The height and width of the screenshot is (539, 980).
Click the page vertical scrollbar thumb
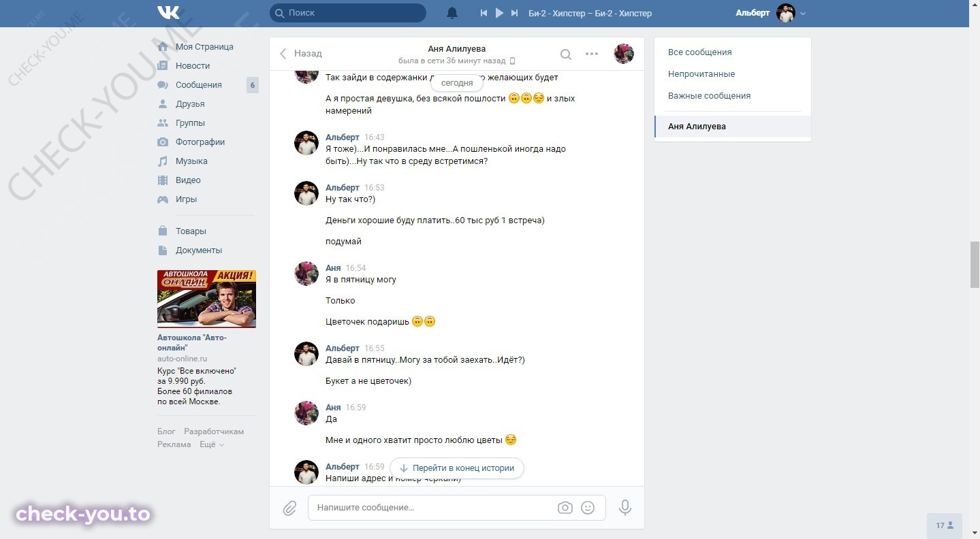tap(975, 264)
